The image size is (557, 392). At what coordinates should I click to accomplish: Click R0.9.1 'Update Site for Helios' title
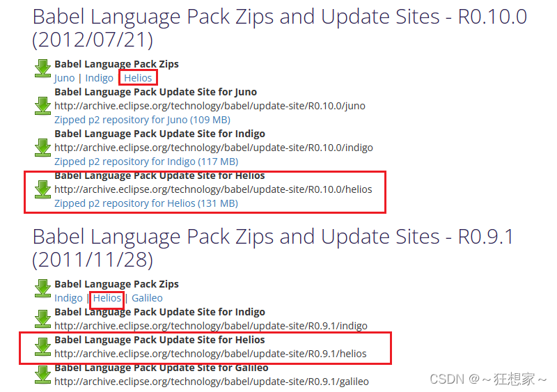pyautogui.click(x=159, y=340)
